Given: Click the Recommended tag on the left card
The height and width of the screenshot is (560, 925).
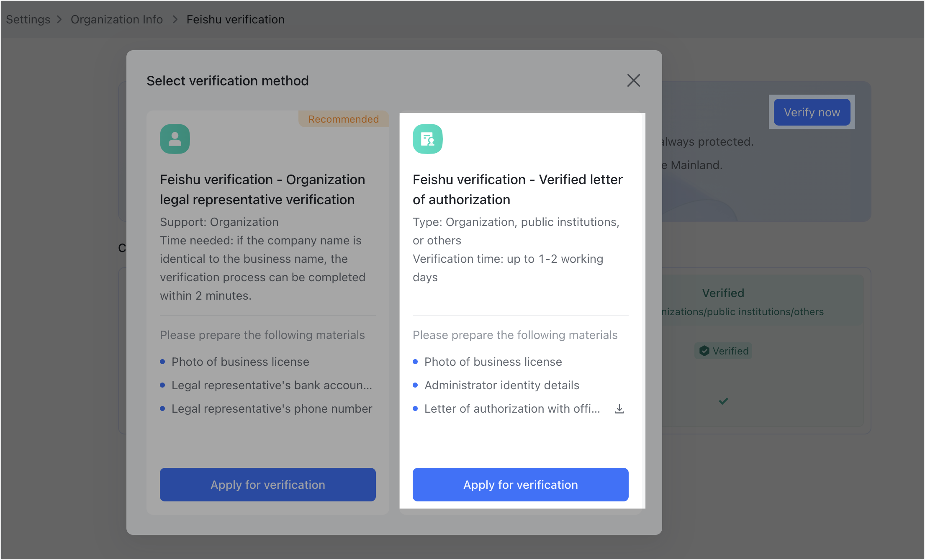Looking at the screenshot, I should coord(343,119).
